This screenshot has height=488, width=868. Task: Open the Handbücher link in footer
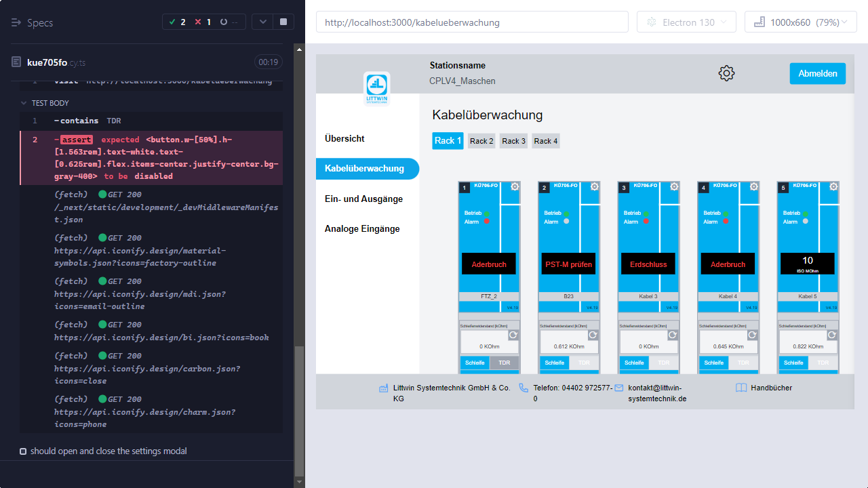pyautogui.click(x=771, y=388)
